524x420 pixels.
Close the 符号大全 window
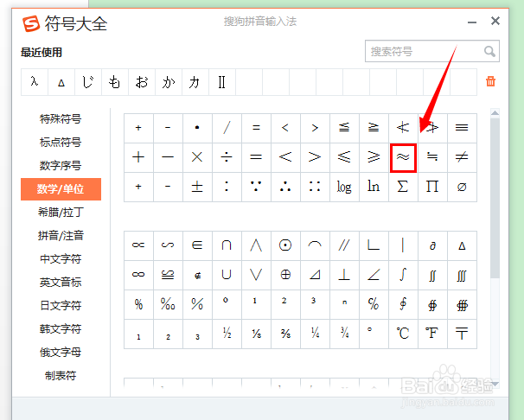click(x=495, y=21)
